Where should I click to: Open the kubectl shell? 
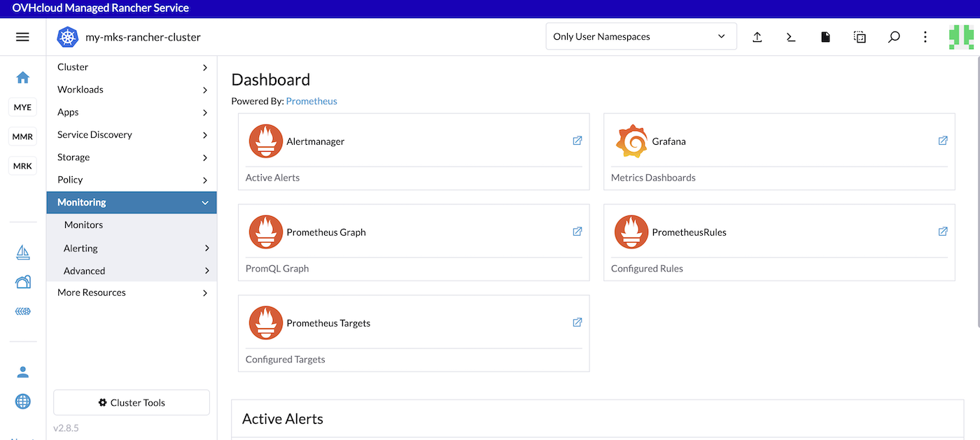[790, 36]
